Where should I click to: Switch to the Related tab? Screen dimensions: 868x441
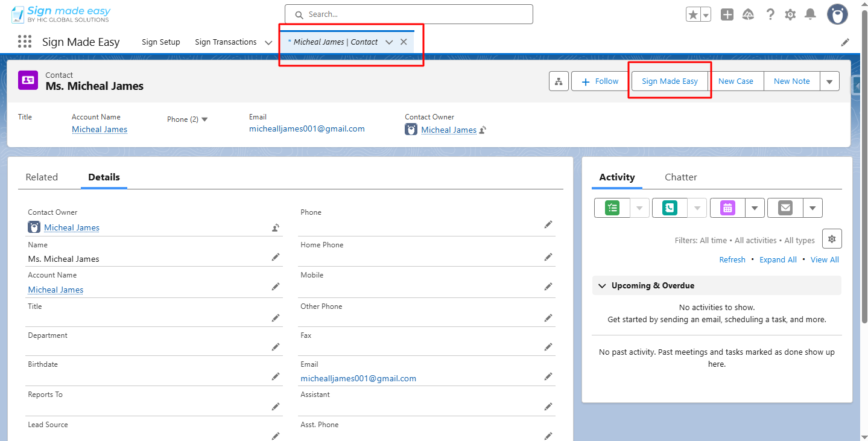[41, 177]
